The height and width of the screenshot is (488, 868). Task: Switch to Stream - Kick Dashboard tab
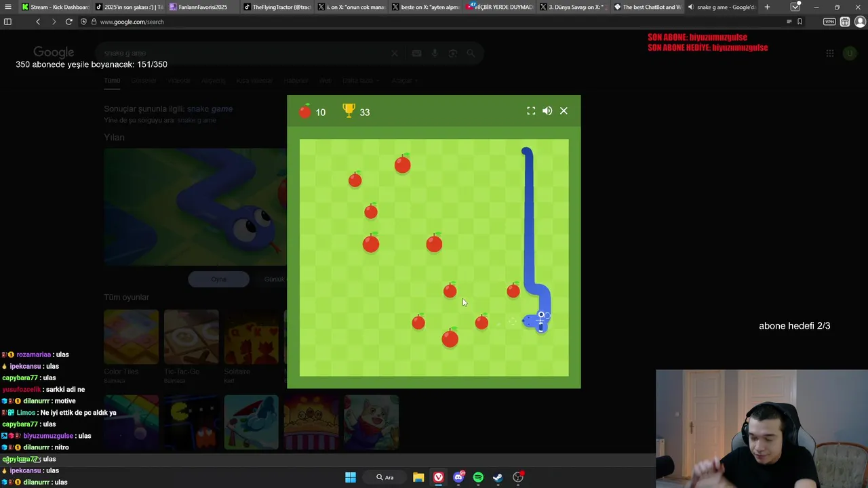click(54, 7)
